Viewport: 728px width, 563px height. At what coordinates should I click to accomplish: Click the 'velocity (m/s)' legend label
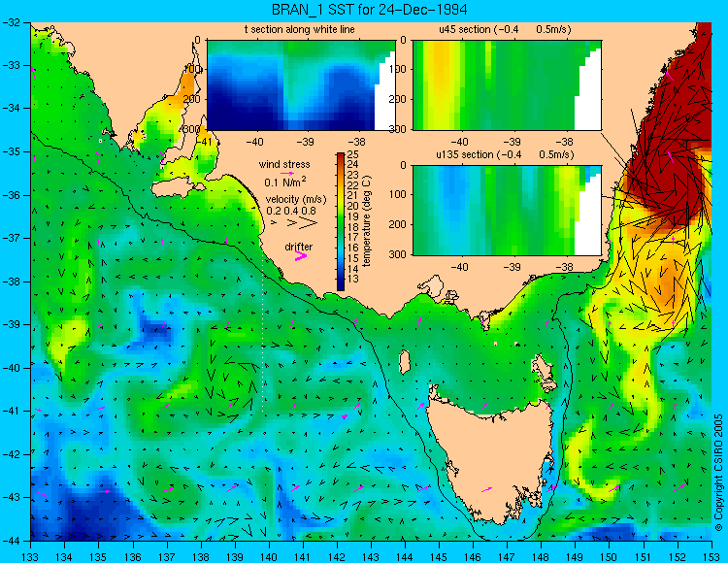(x=296, y=200)
